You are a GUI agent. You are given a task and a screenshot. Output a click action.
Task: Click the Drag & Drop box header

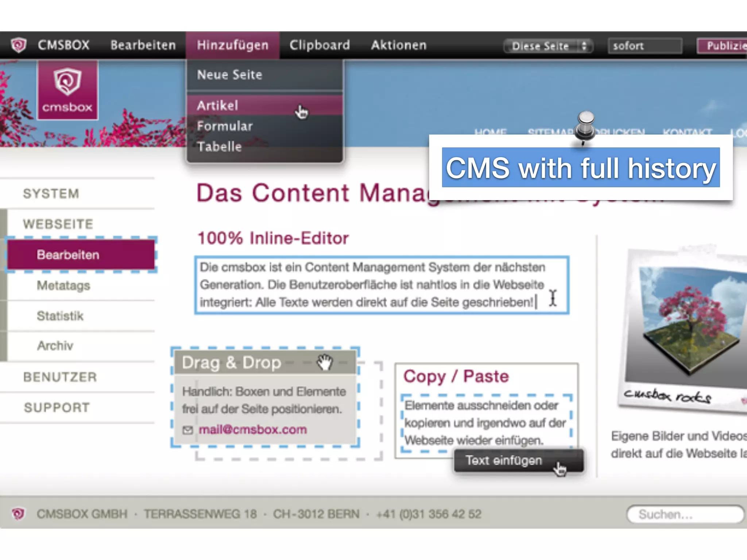[x=266, y=362]
